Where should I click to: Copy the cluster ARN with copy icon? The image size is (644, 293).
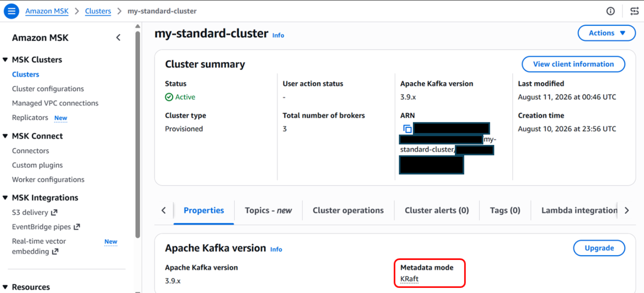(407, 129)
